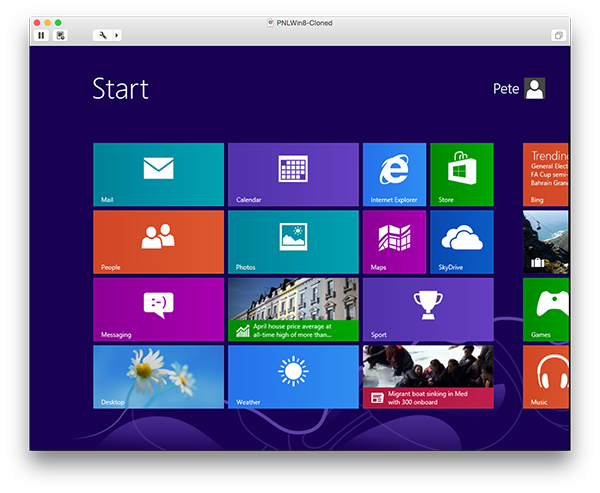Open virtual machine settings wrench
This screenshot has height=493, width=600.
(103, 35)
